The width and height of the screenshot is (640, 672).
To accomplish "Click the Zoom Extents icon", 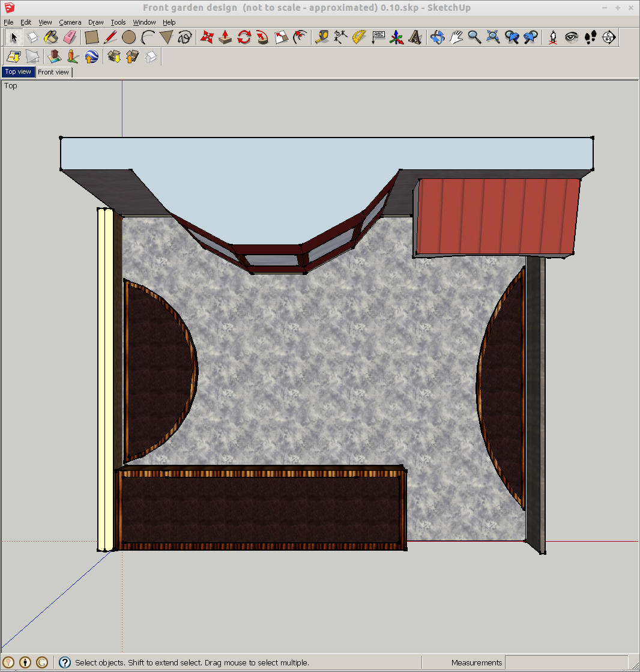I will coord(493,37).
